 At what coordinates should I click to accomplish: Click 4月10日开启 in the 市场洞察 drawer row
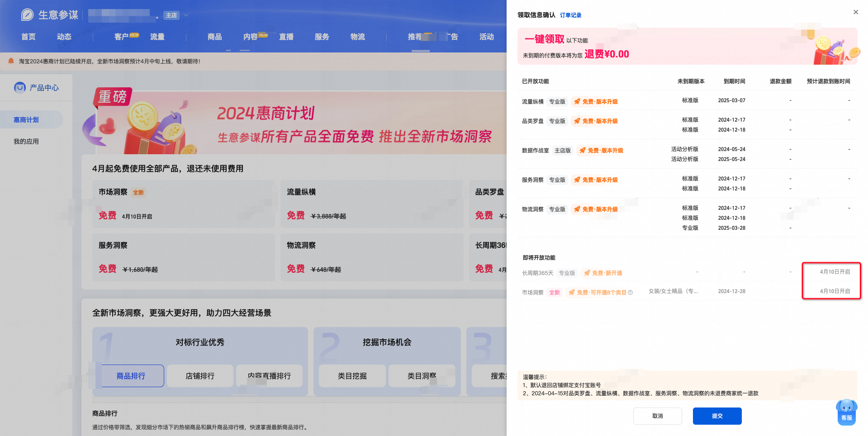pyautogui.click(x=835, y=291)
